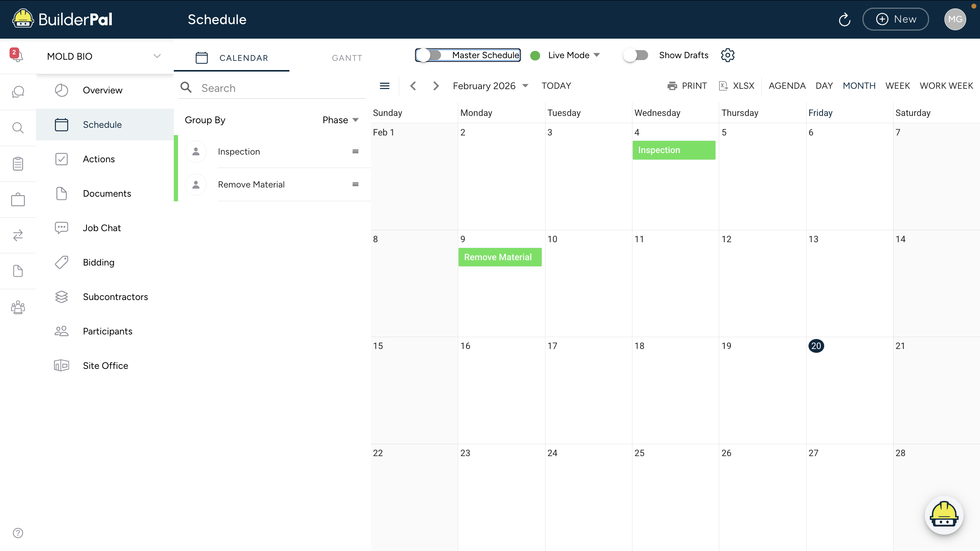This screenshot has width=980, height=551.
Task: Click the help question mark icon
Action: [x=18, y=533]
